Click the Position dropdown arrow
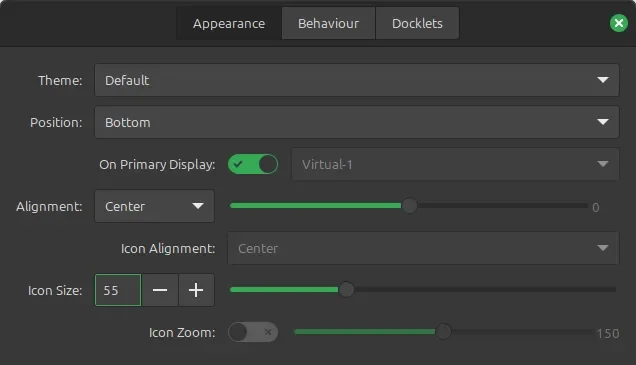Viewport: 636px width, 365px height. tap(603, 122)
